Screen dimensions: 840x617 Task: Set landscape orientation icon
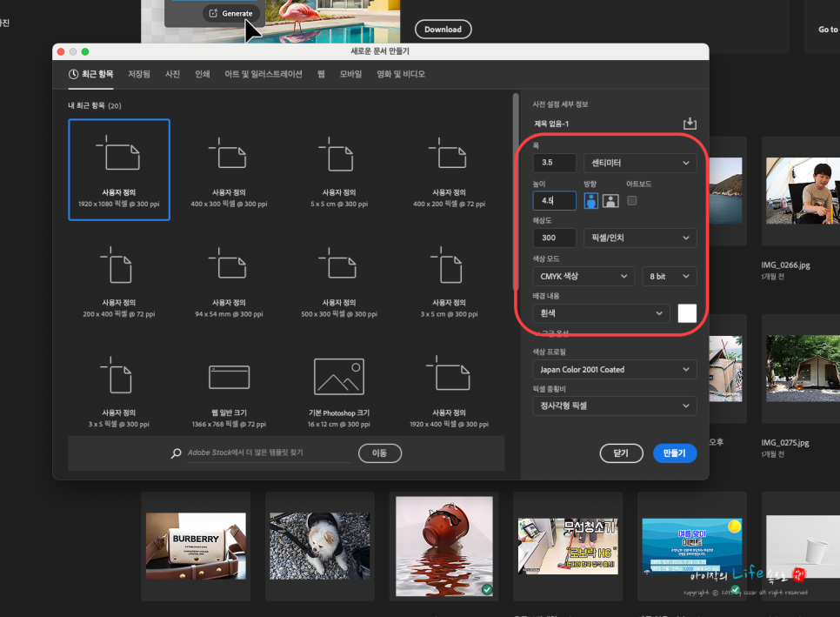click(610, 201)
